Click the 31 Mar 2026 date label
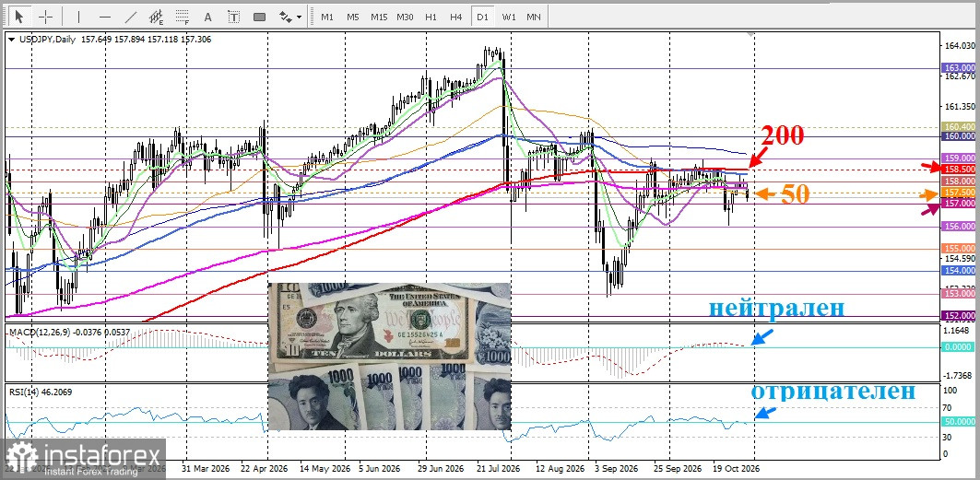 click(x=205, y=468)
